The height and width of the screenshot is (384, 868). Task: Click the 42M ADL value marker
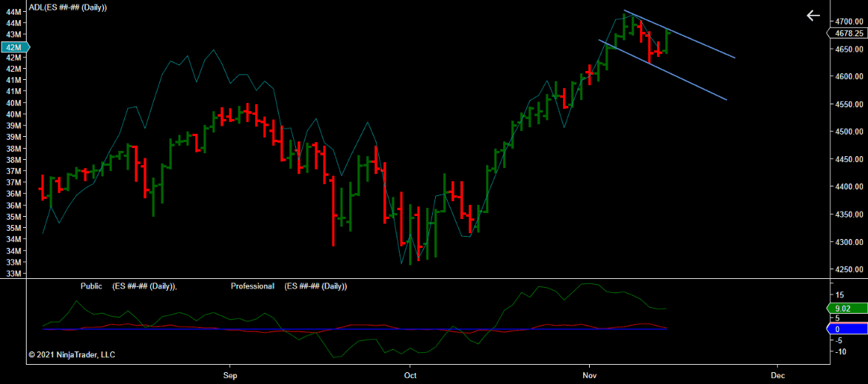point(14,47)
